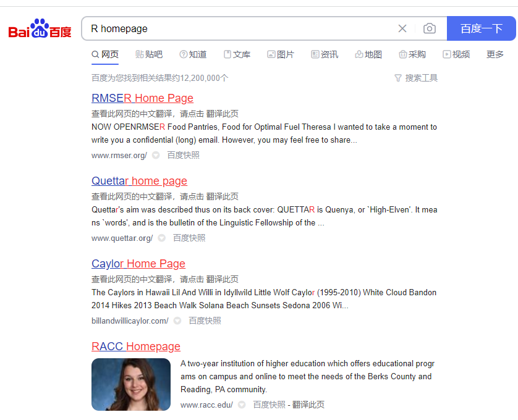
Task: Switch to the 视频 tab
Action: pyautogui.click(x=456, y=54)
